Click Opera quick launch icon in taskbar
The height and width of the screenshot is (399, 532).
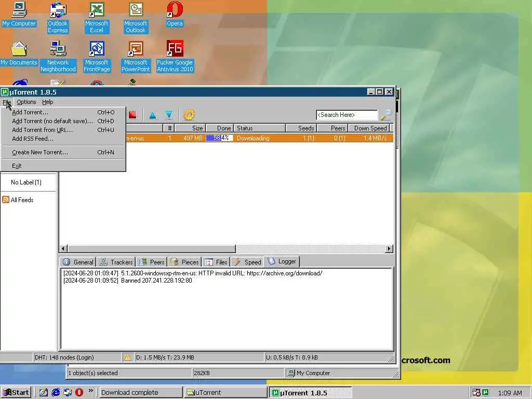pos(79,393)
